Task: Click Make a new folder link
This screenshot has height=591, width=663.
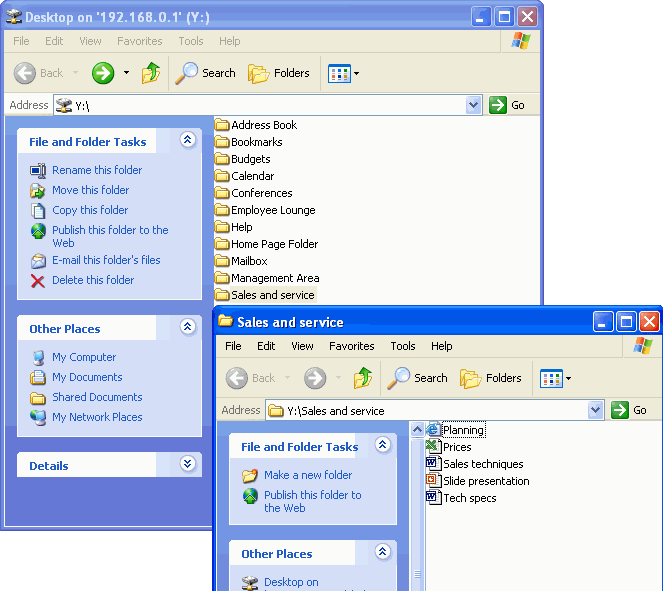Action: point(308,475)
